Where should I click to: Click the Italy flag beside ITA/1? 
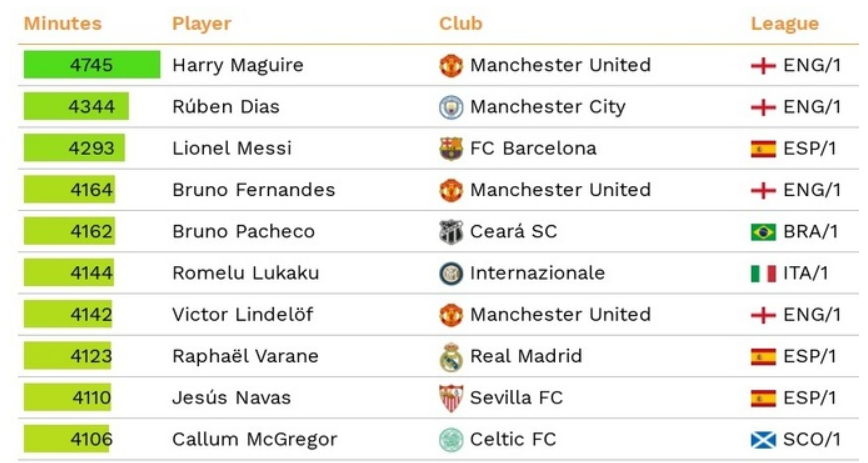pos(763,273)
